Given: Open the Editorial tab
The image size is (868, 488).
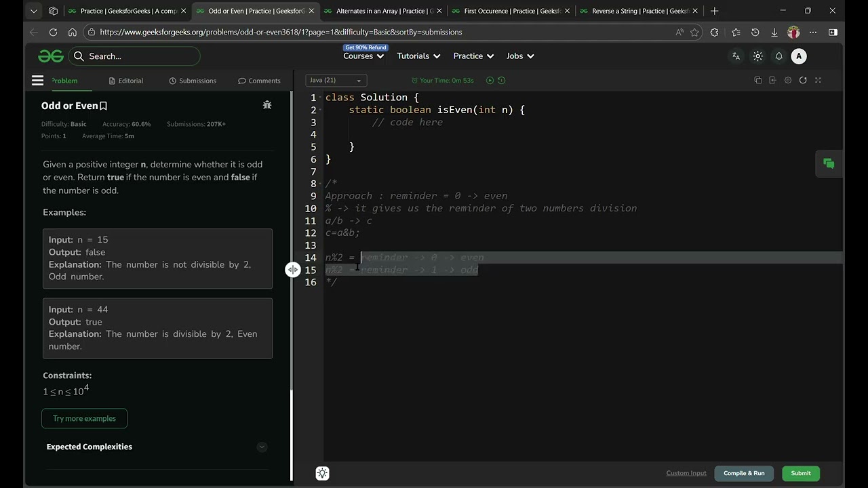Looking at the screenshot, I should tap(126, 81).
